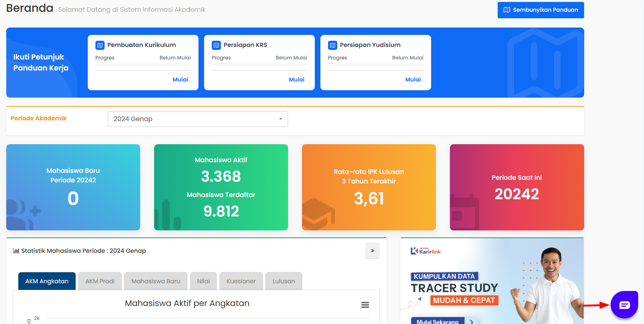Click Mulai under Persiapan Yudisium
The image size is (644, 324).
412,79
